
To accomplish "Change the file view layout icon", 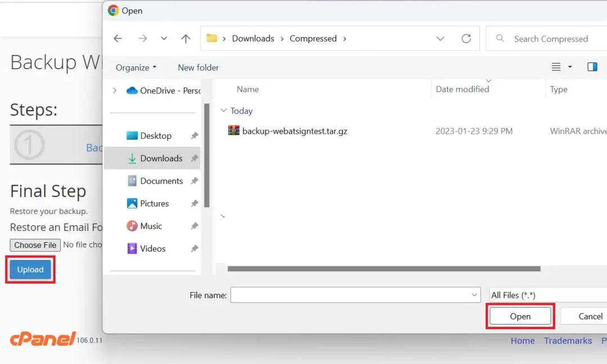I will [x=556, y=67].
